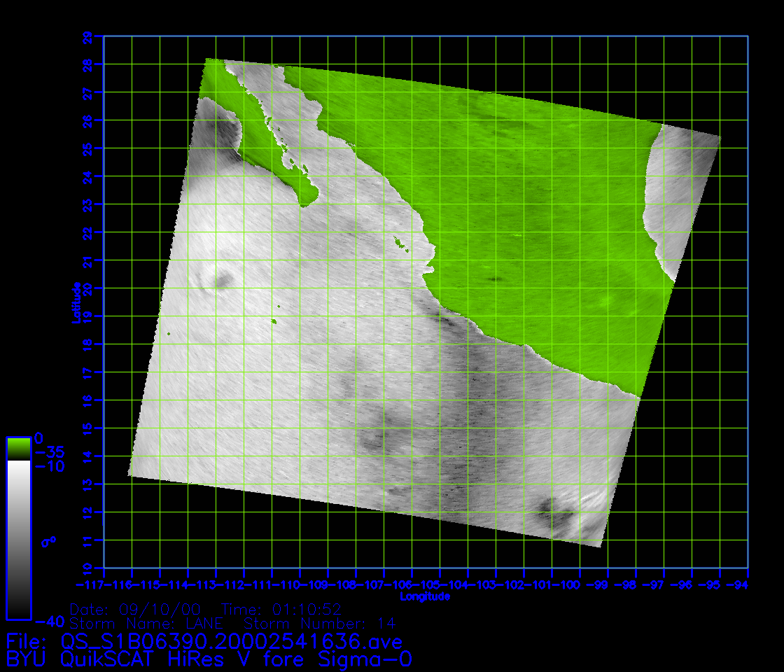Click the Longitude axis label

click(424, 597)
